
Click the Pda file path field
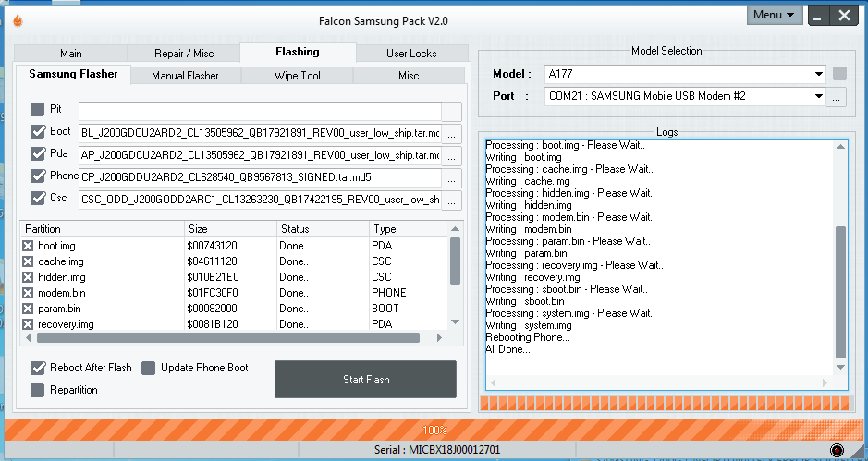click(x=260, y=156)
